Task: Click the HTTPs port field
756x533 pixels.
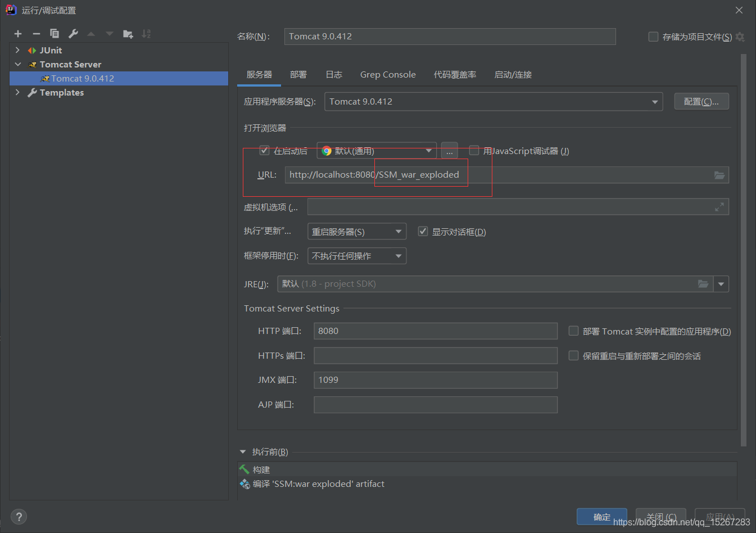Action: (x=436, y=355)
